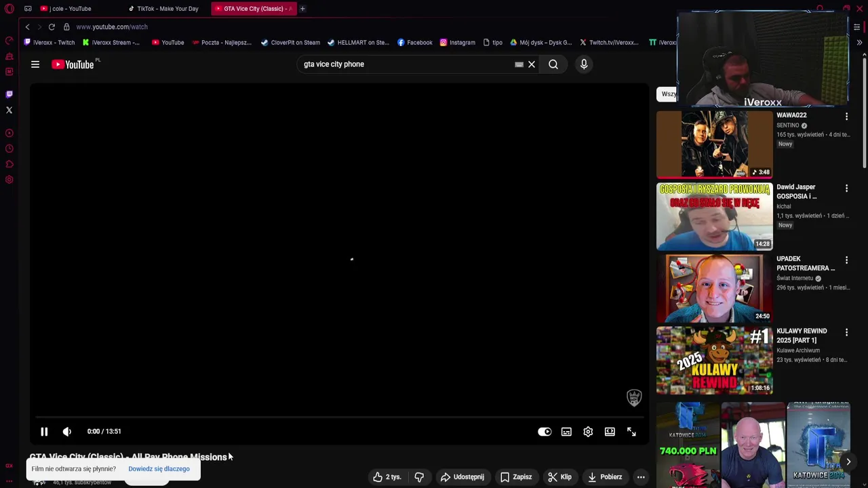Image resolution: width=868 pixels, height=488 pixels.
Task: Open Dawid Jasper GOSPOSIA video title
Action: [797, 192]
